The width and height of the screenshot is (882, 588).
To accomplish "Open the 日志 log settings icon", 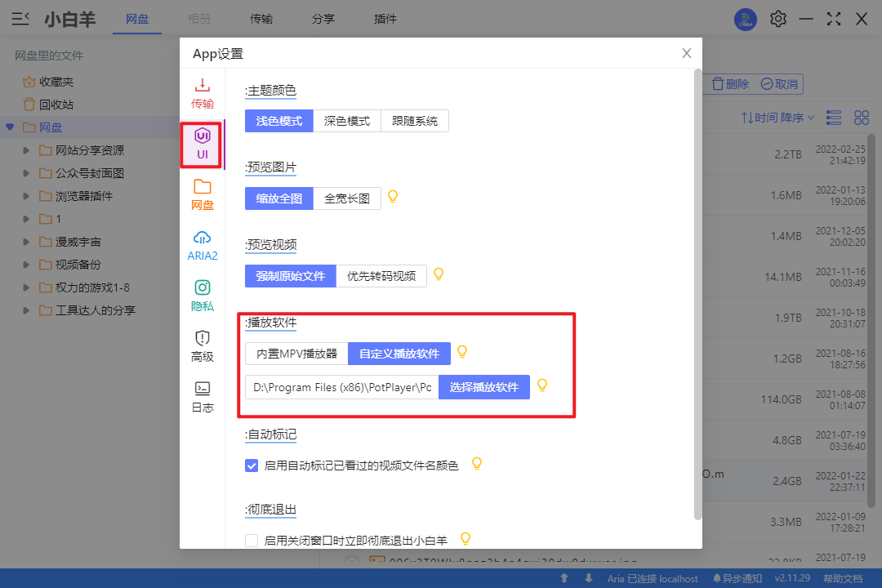I will pyautogui.click(x=203, y=389).
